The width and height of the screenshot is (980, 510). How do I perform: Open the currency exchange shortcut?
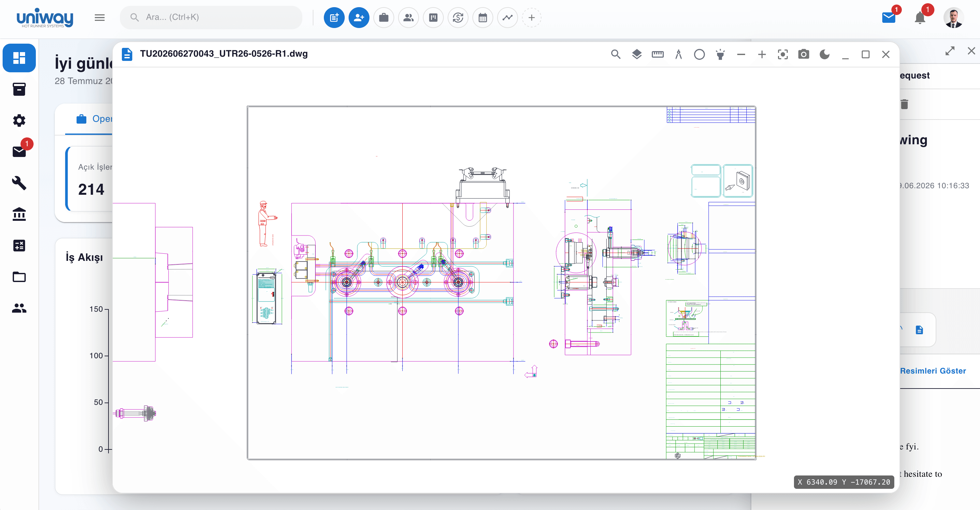click(x=458, y=18)
